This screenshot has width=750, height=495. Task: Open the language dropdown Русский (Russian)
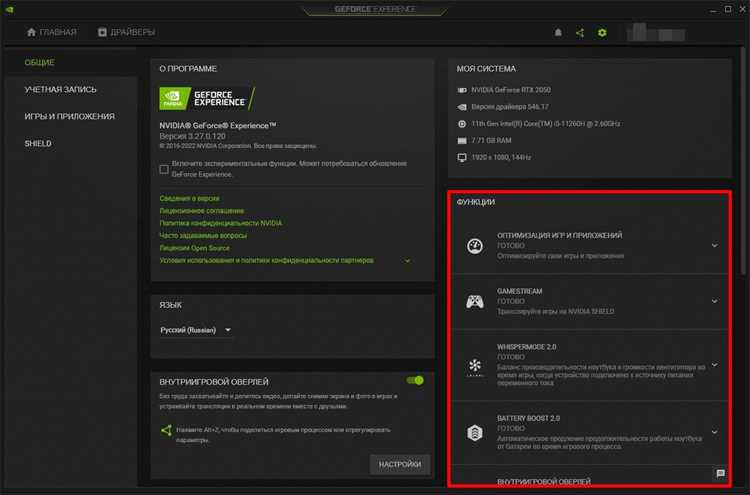point(195,330)
